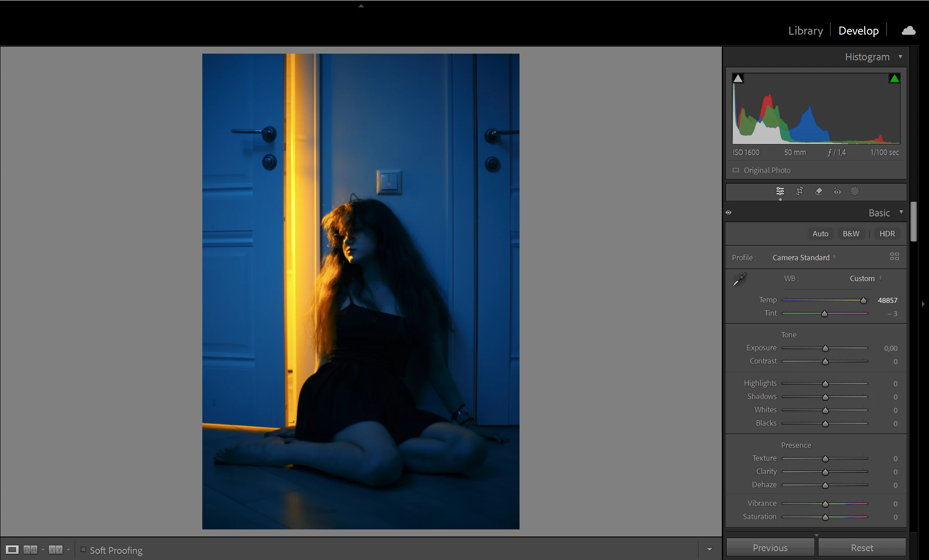Toggle the Original Photo checkbox
Image resolution: width=929 pixels, height=560 pixels.
736,170
